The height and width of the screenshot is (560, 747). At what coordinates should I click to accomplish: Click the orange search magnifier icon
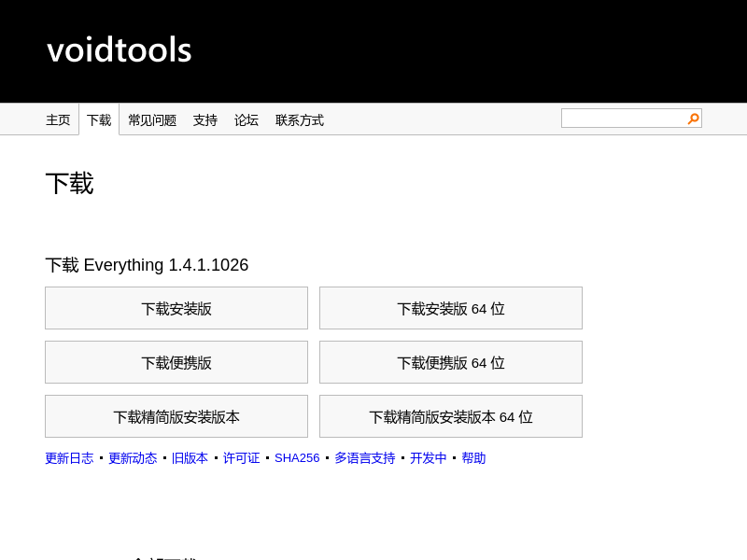pos(693,119)
